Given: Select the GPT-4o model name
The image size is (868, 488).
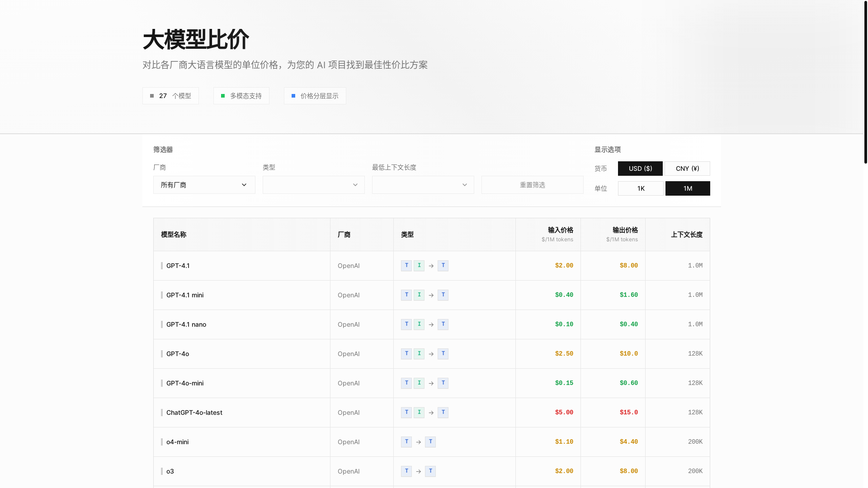Looking at the screenshot, I should 178,354.
